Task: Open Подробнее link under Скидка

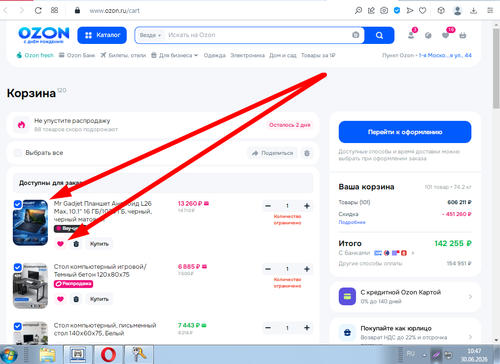Action: click(x=352, y=222)
